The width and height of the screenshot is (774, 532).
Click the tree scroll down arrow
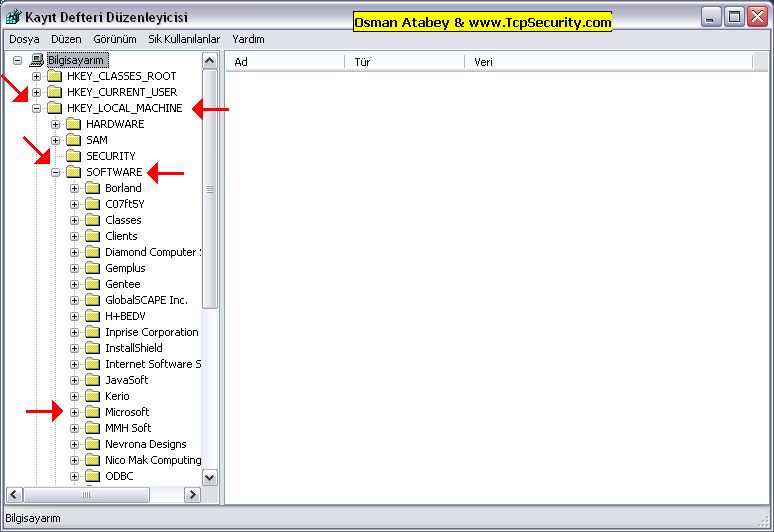(x=210, y=477)
